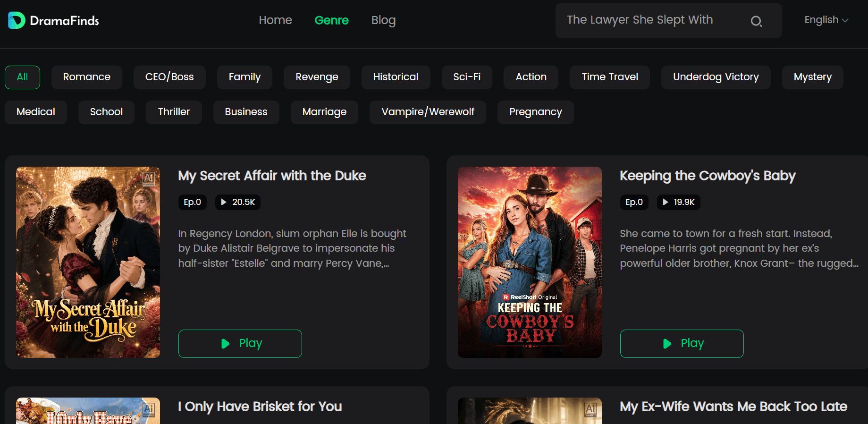Filter by Action genre
Viewport: 868px width, 424px height.
pyautogui.click(x=531, y=77)
